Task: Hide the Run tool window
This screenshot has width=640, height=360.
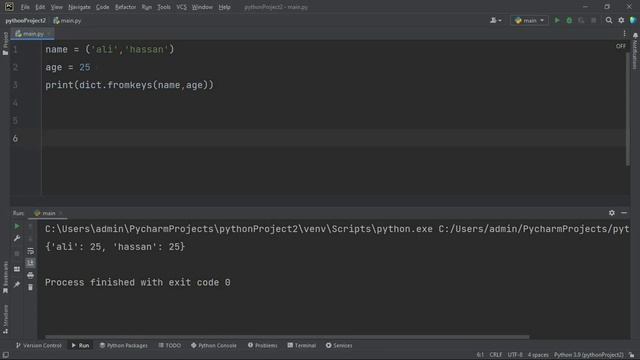Action: (x=624, y=213)
